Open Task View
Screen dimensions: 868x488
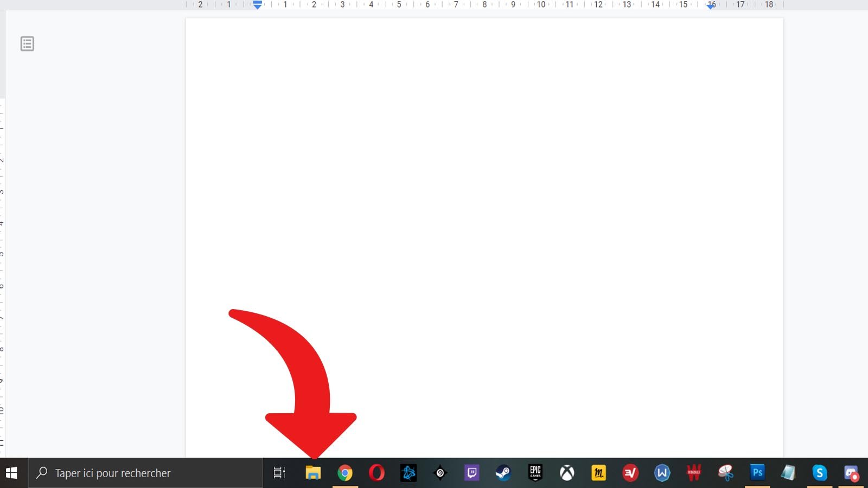pos(279,473)
